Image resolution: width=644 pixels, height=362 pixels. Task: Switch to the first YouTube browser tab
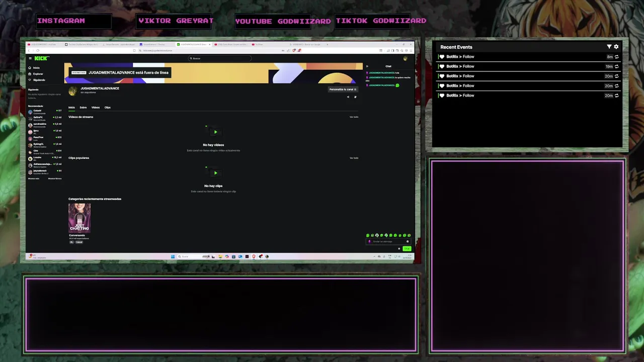44,44
